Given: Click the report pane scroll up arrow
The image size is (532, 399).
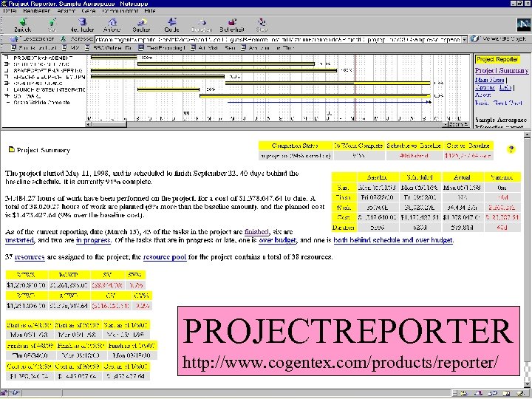Looking at the screenshot, I should [528, 135].
